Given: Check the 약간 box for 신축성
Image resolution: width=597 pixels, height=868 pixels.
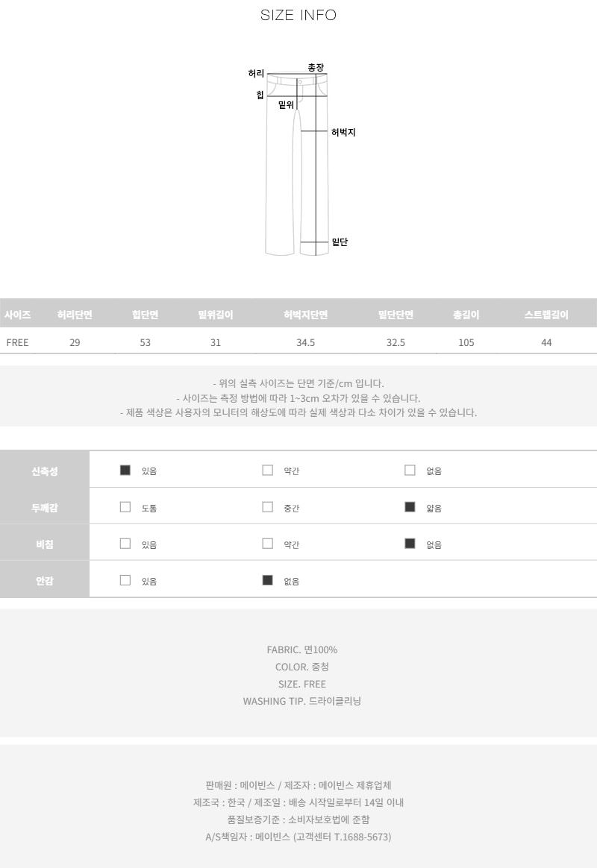Looking at the screenshot, I should tap(267, 471).
